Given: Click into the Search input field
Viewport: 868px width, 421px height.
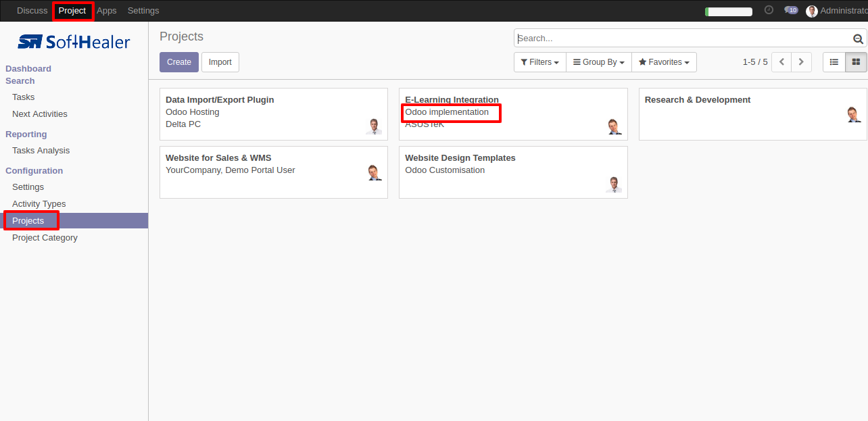Looking at the screenshot, I should 684,39.
